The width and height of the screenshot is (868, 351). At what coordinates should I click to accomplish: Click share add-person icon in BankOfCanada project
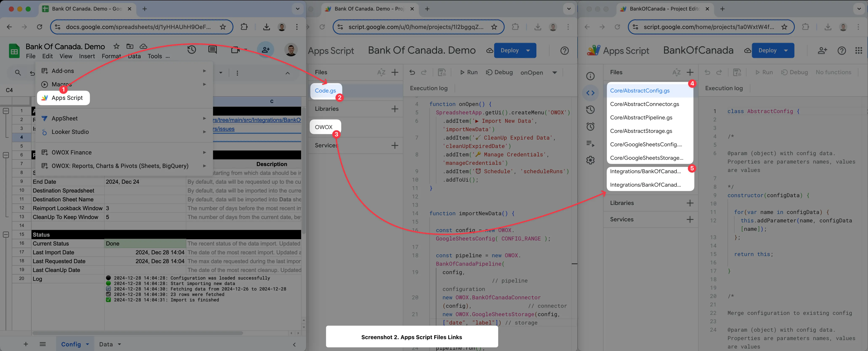pos(823,50)
